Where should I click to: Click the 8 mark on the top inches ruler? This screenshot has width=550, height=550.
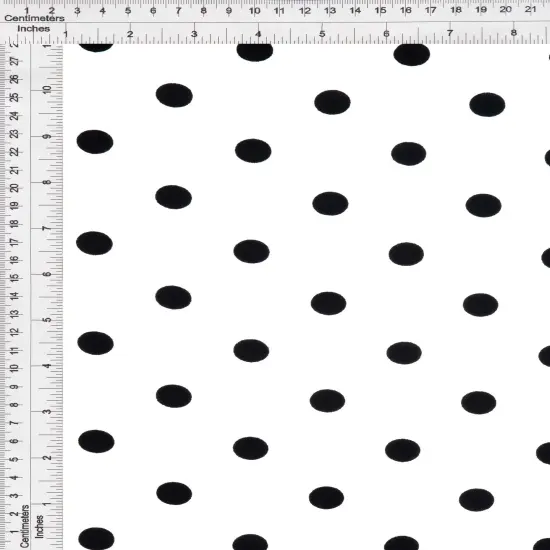pyautogui.click(x=514, y=33)
